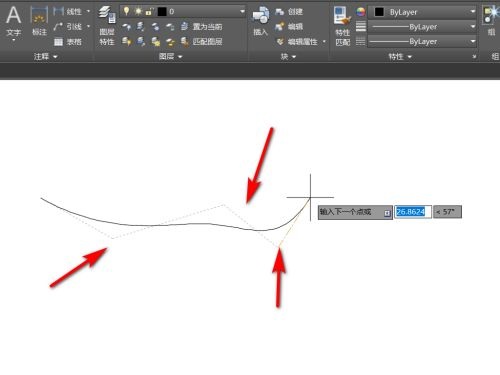This screenshot has width=500, height=375.
Task: Open the ByLayer color dropdown
Action: pyautogui.click(x=473, y=12)
